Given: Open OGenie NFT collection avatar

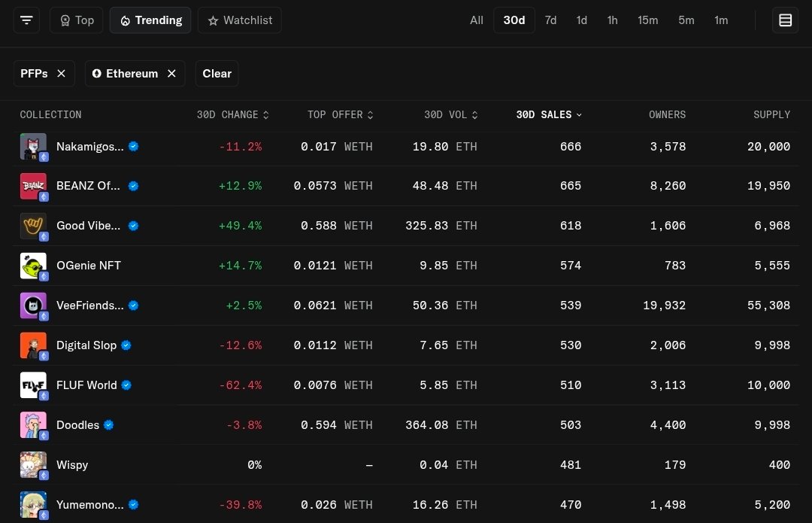Looking at the screenshot, I should [33, 266].
